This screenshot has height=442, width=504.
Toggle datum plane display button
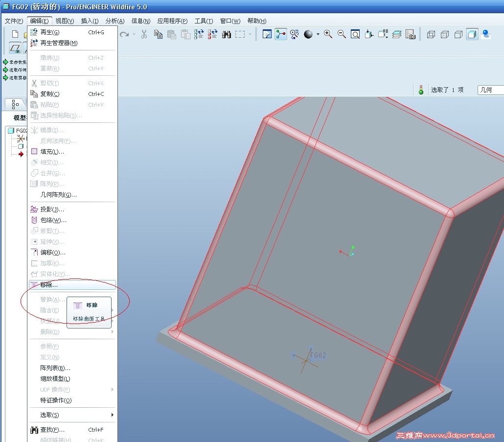15,48
